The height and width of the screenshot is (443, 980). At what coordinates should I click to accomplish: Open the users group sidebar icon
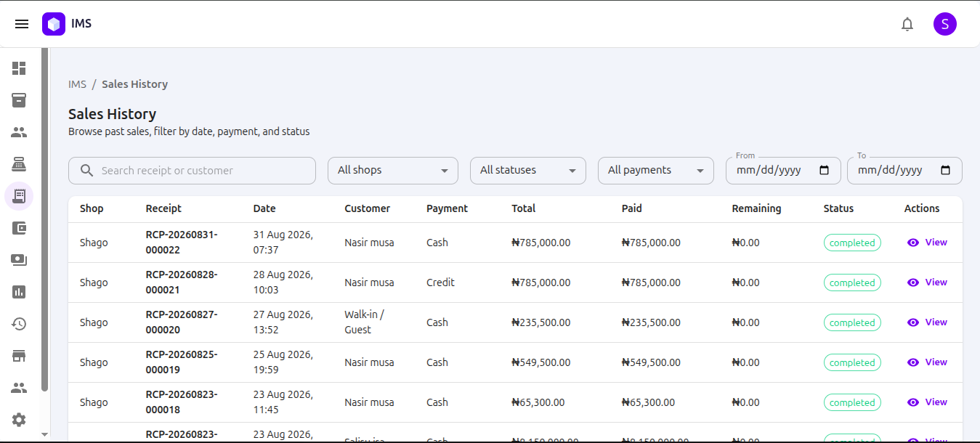click(x=19, y=388)
